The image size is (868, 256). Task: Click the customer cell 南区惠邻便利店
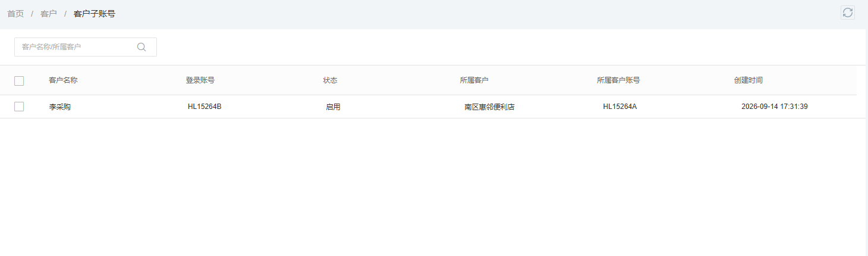point(489,107)
